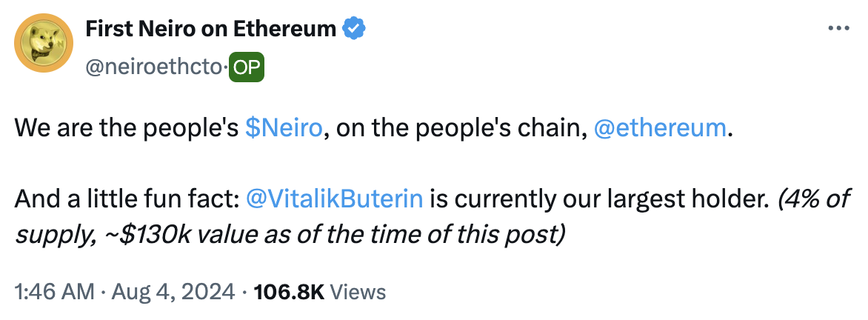Click the 106.8K view count number

pyautogui.click(x=289, y=292)
